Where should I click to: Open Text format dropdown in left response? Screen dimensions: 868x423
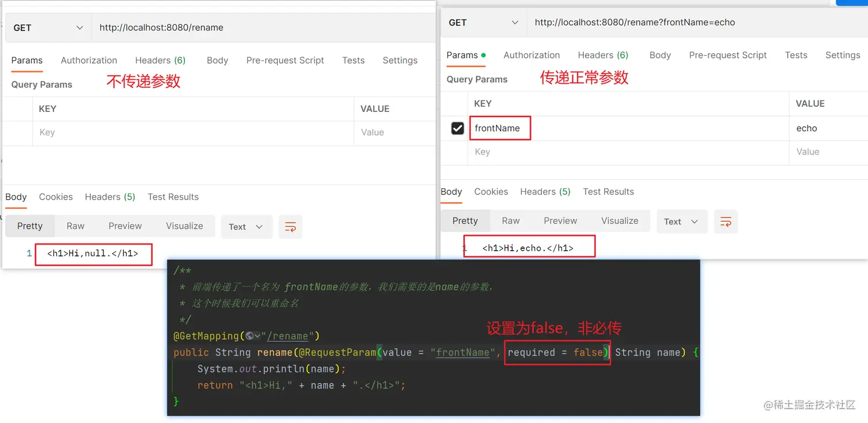[x=246, y=227]
